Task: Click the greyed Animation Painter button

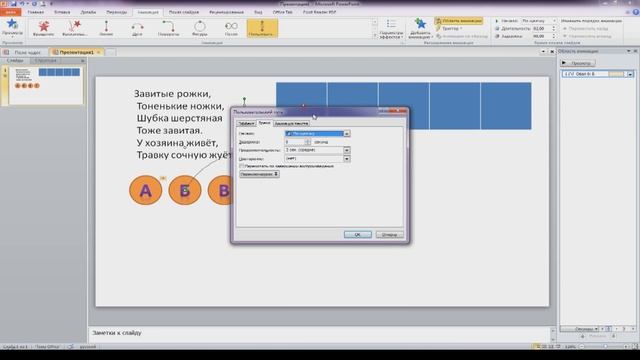Action: [x=462, y=36]
